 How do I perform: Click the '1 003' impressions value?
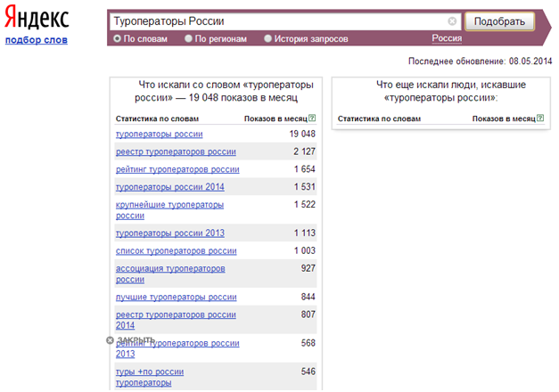pos(304,250)
